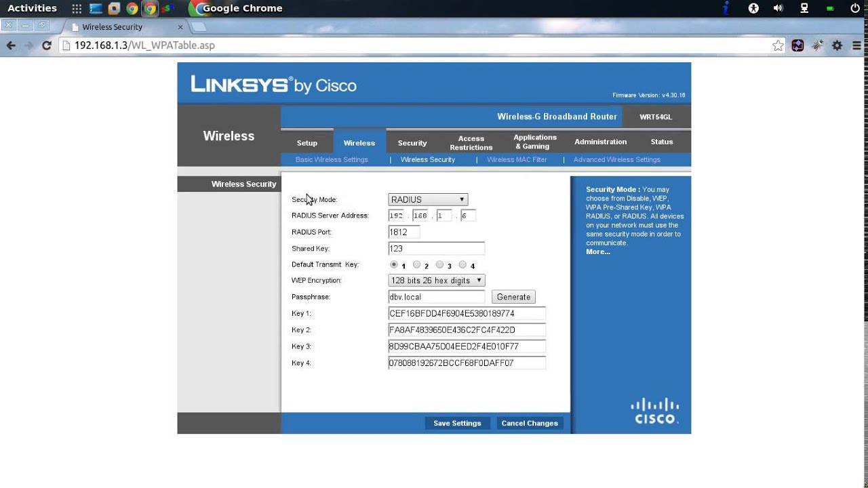This screenshot has width=868, height=488.
Task: Go to Wireless Security subtab
Action: click(x=428, y=160)
